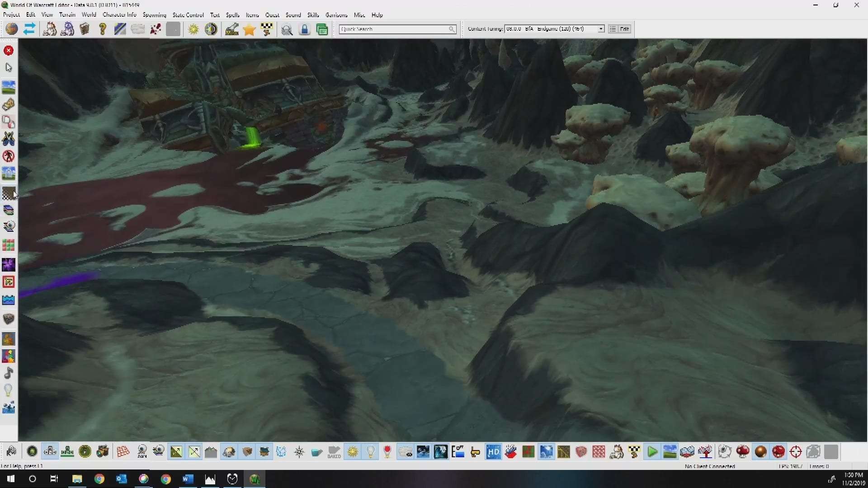
Task: Toggle the wireframe grid display
Action: 123,451
